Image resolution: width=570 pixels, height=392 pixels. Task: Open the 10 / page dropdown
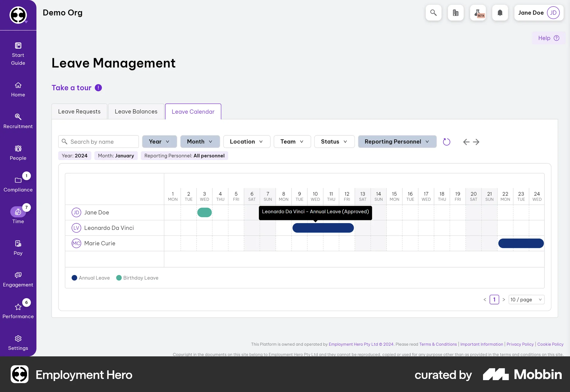click(526, 299)
